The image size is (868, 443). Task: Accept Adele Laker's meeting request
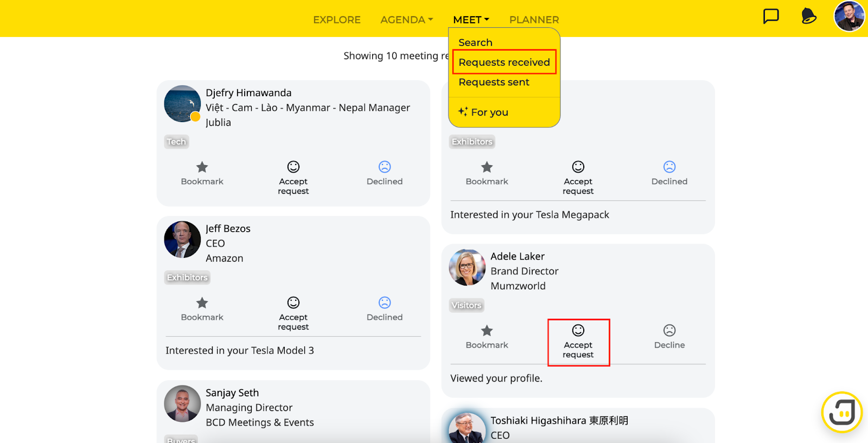click(578, 342)
